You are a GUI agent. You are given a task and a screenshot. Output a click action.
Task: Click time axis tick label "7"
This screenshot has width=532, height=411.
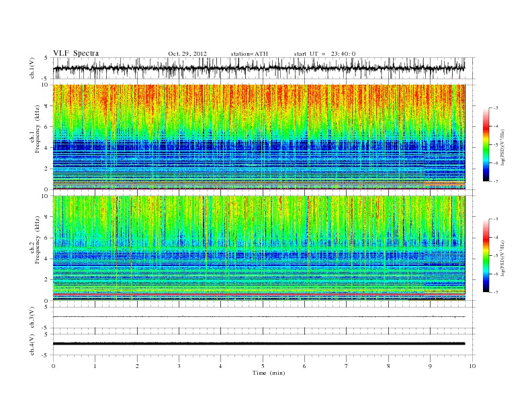click(346, 366)
